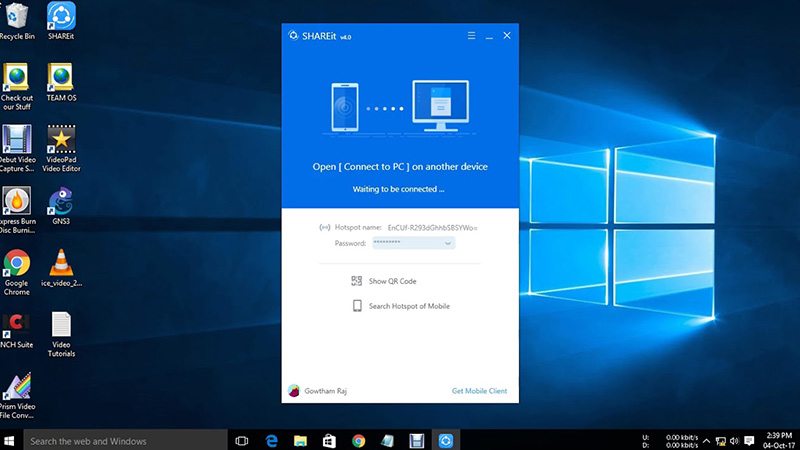Open the SHAREit hamburger menu
This screenshot has width=800, height=450.
coord(471,36)
